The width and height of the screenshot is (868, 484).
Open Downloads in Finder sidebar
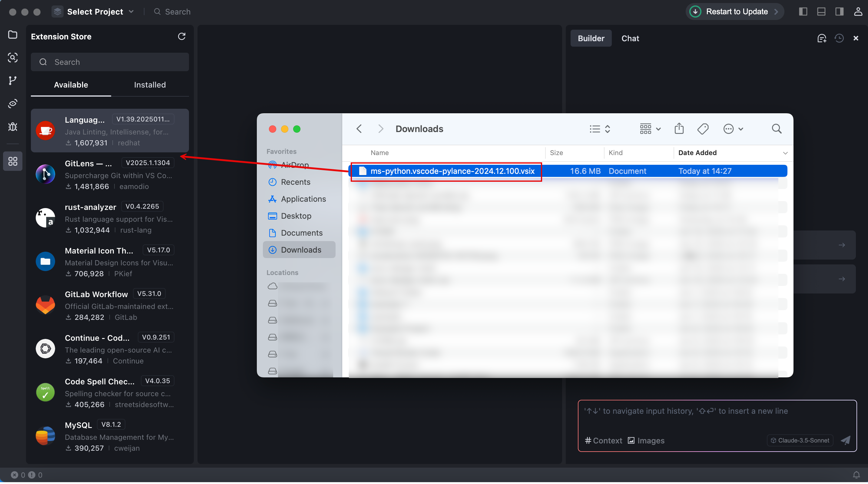[299, 250]
